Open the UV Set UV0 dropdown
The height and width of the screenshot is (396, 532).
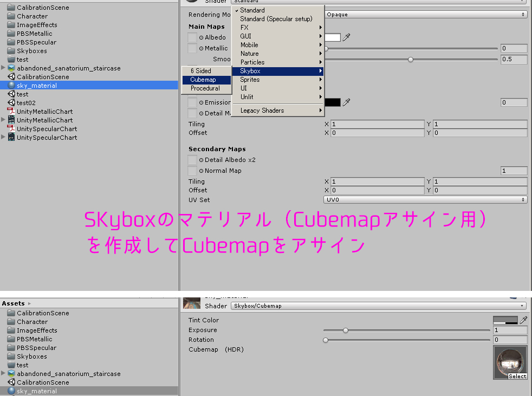click(x=425, y=200)
